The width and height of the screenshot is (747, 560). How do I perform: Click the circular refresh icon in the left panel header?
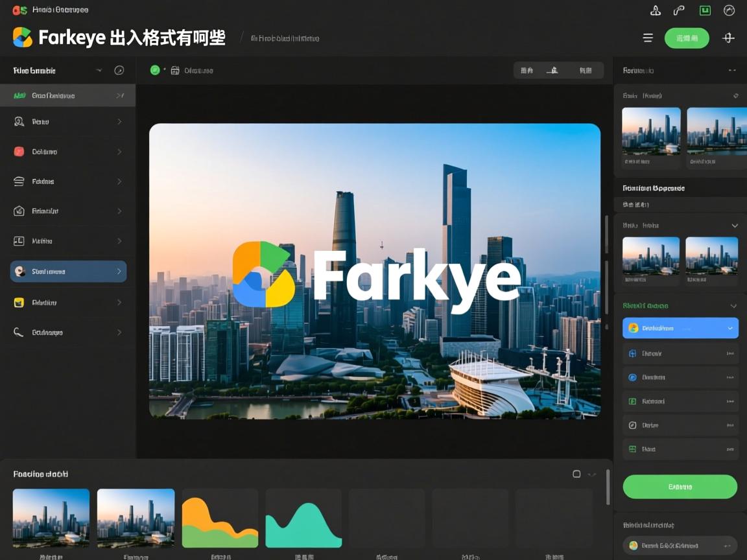(119, 70)
